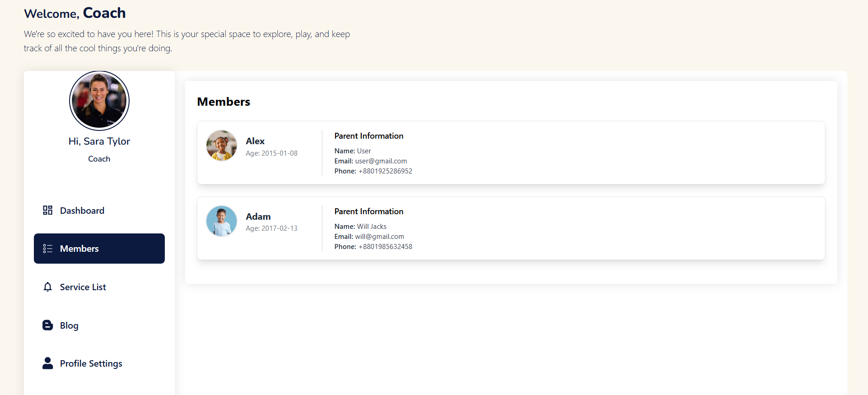Select the Members menu item
The width and height of the screenshot is (868, 395).
pos(99,249)
